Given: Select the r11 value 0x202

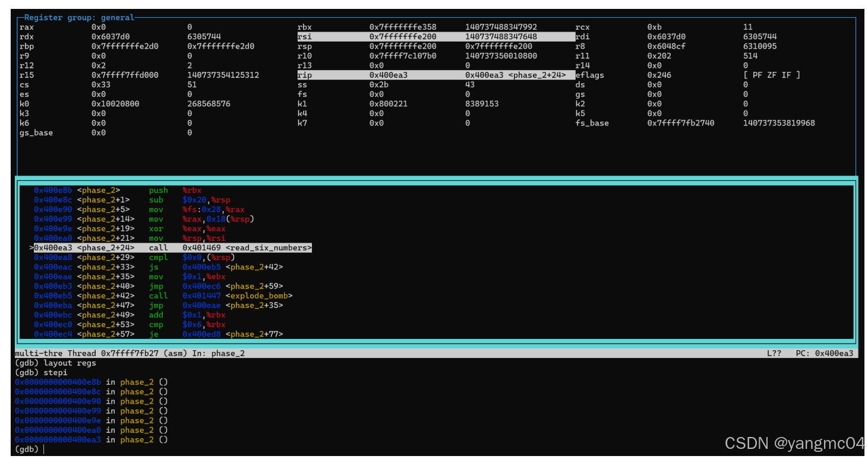Looking at the screenshot, I should [659, 55].
